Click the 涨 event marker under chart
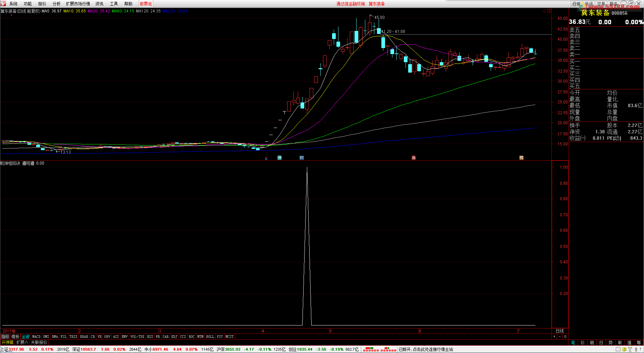This screenshot has height=353, width=644. 414,158
